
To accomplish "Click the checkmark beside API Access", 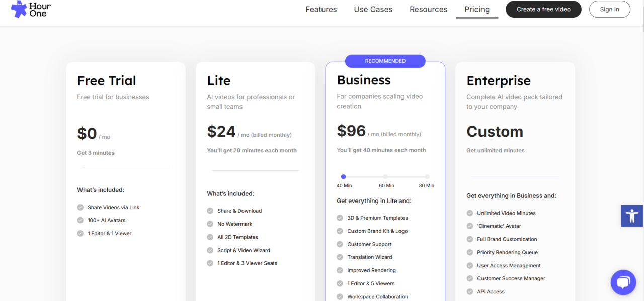I will (x=469, y=291).
